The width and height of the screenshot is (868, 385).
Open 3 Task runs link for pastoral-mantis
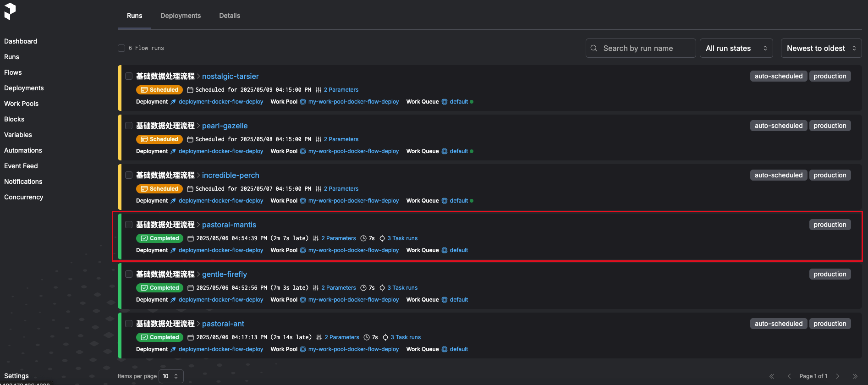click(402, 238)
